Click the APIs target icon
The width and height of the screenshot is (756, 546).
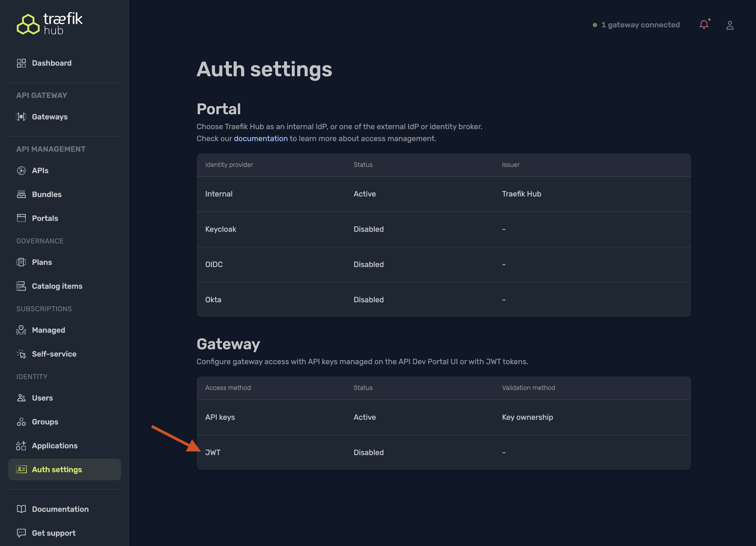(x=21, y=170)
